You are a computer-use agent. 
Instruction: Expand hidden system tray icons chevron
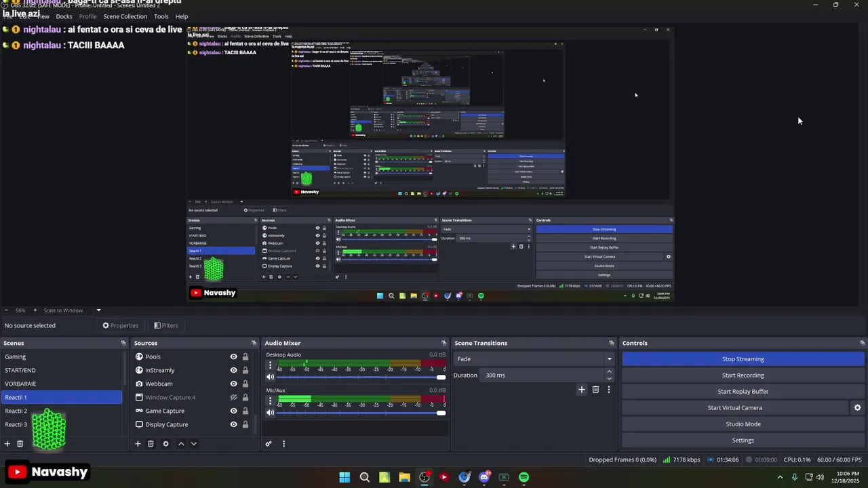[779, 477]
